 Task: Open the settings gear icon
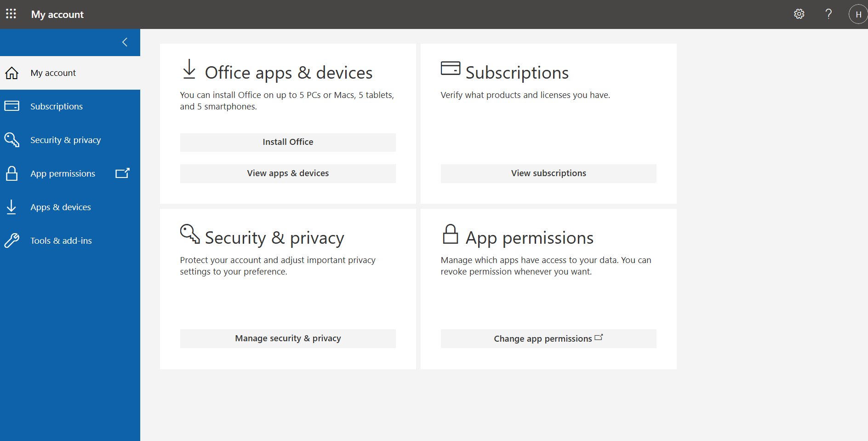pos(799,14)
